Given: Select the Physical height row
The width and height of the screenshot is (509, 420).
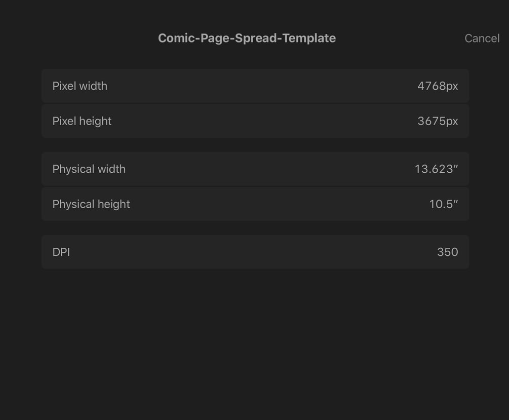Looking at the screenshot, I should point(255,204).
